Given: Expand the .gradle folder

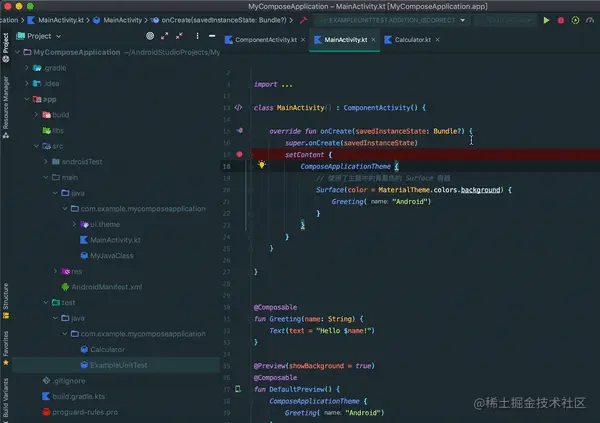Looking at the screenshot, I should coord(26,68).
